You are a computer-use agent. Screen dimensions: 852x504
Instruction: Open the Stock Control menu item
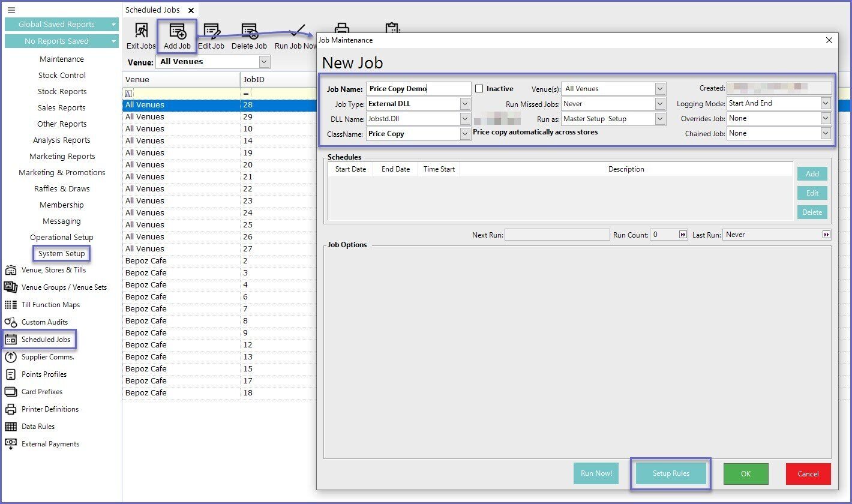tap(62, 76)
